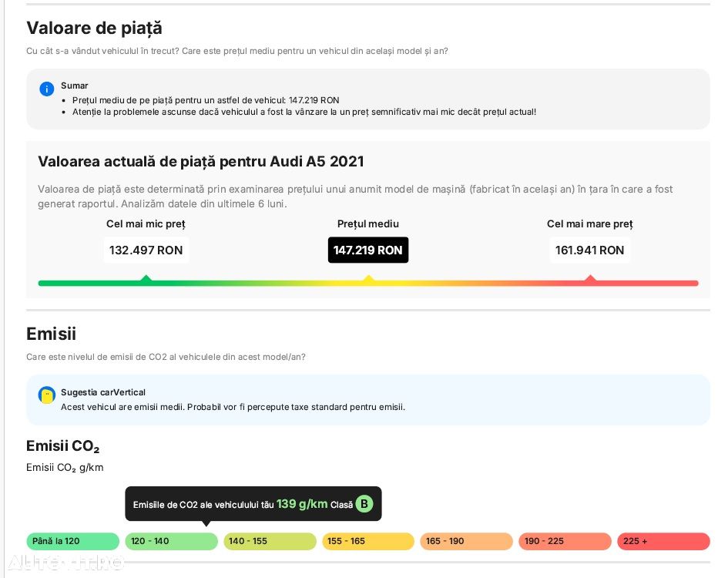The image size is (728, 578).
Task: Click the blue info icon beside Sumar
Action: pyautogui.click(x=47, y=89)
